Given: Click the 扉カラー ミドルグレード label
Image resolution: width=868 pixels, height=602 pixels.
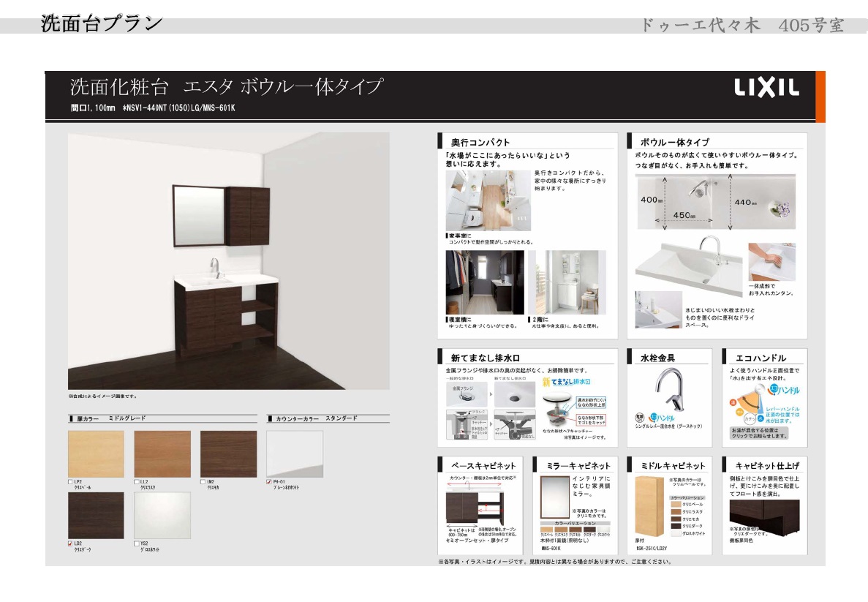Looking at the screenshot, I should coord(110,418).
